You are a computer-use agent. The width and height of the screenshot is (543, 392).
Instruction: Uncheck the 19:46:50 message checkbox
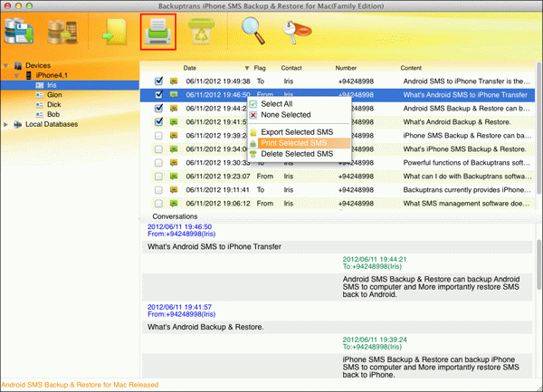158,94
